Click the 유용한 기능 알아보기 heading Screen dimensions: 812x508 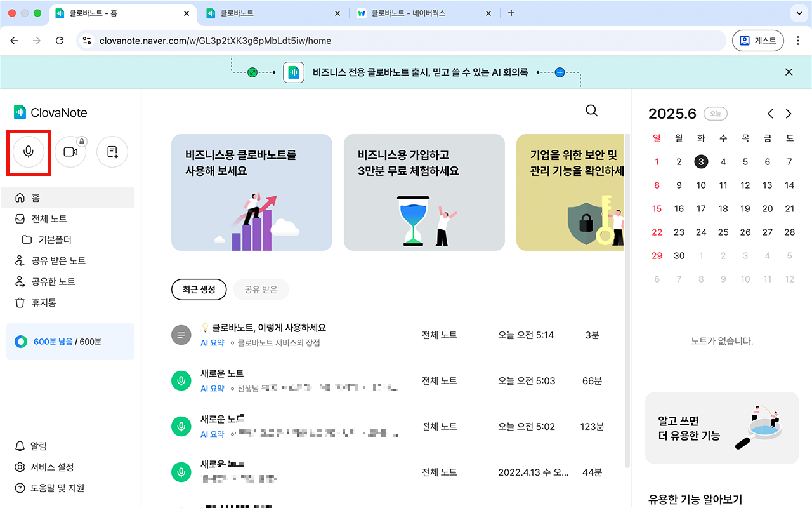695,500
